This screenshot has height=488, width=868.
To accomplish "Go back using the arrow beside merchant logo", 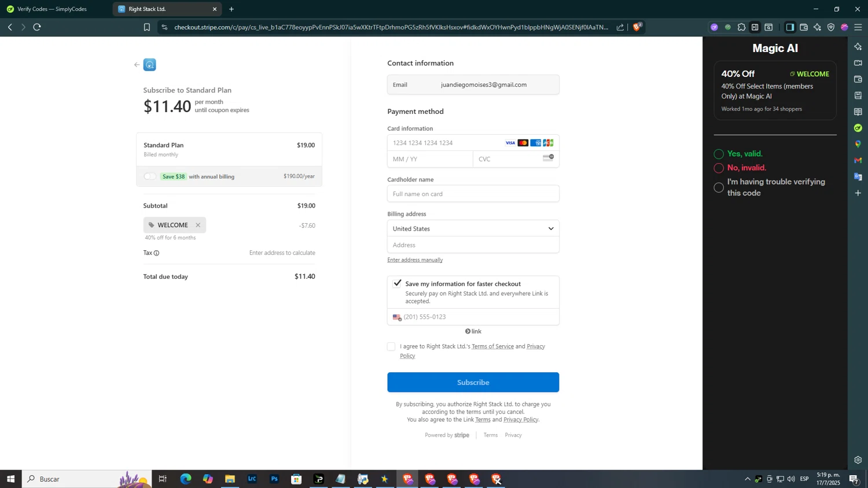I will point(137,65).
